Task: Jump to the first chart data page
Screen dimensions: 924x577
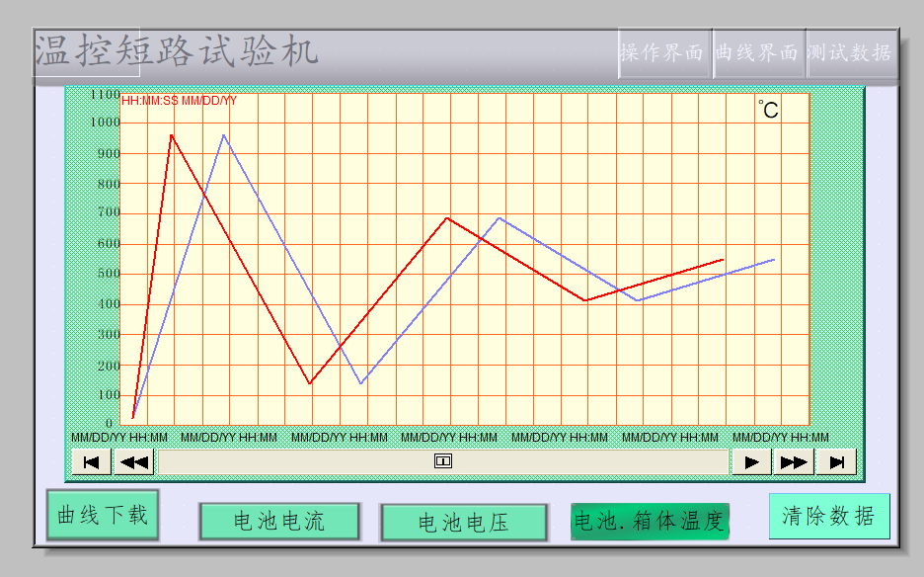Action: (x=92, y=461)
